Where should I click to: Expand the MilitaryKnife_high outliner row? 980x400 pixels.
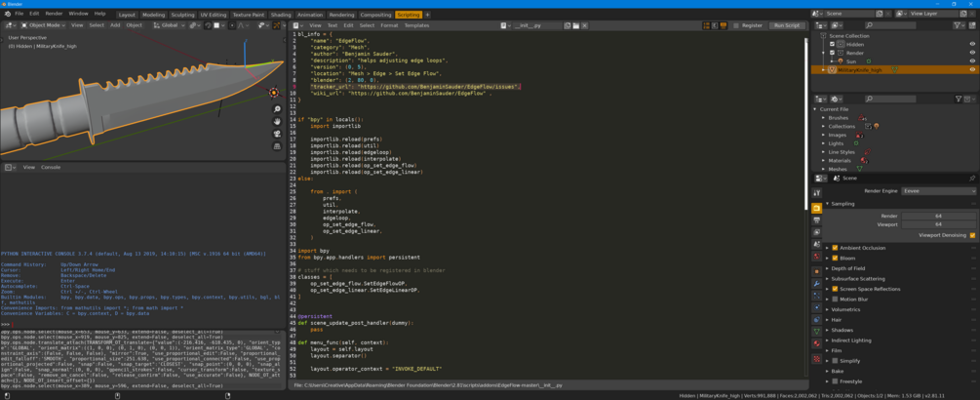click(822, 70)
